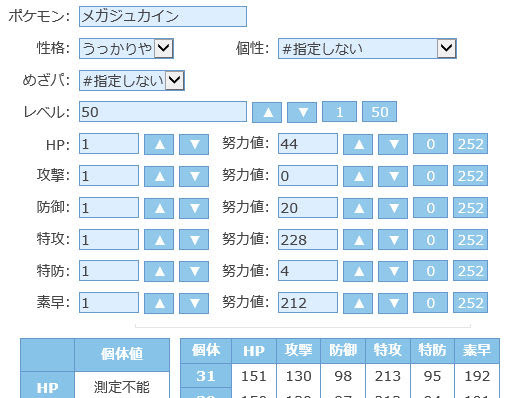This screenshot has height=398, width=512.
Task: Click the 測定不能 cell in 個体値 table
Action: click(x=122, y=386)
